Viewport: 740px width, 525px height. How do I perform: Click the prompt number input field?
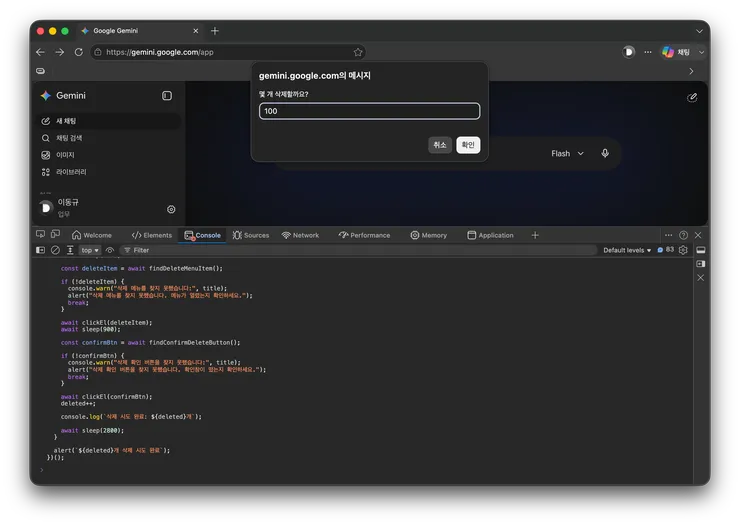click(370, 111)
